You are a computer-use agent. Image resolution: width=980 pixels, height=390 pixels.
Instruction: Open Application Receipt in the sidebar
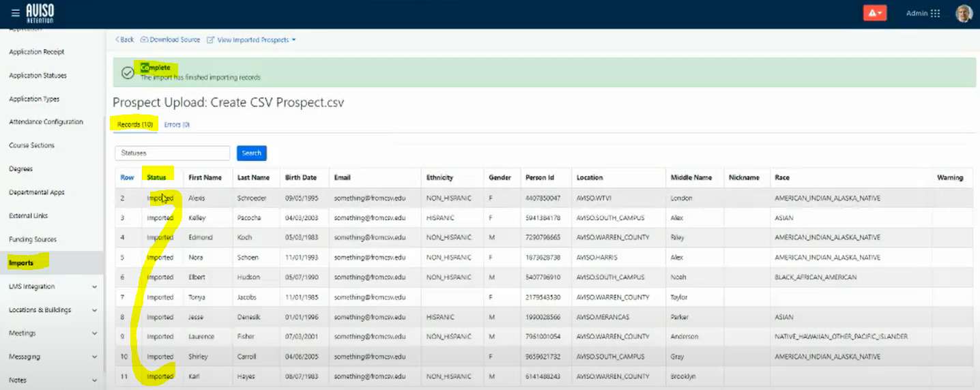click(37, 52)
